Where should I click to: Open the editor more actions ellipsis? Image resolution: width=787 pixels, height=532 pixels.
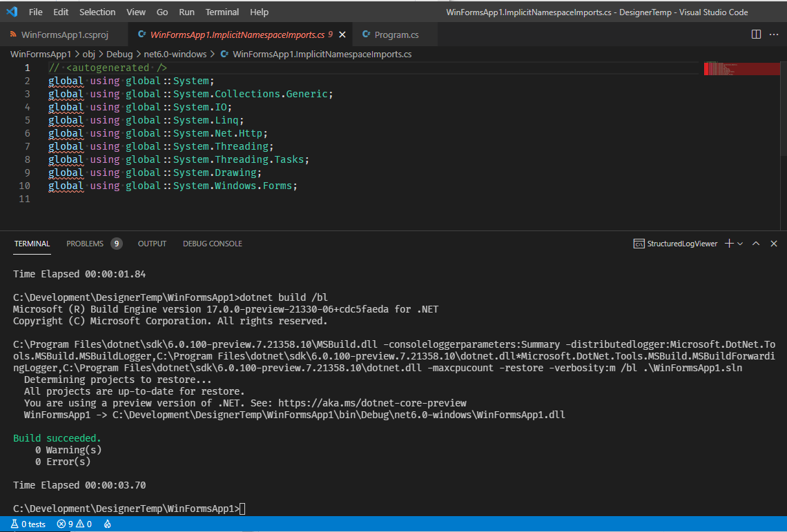tap(773, 34)
